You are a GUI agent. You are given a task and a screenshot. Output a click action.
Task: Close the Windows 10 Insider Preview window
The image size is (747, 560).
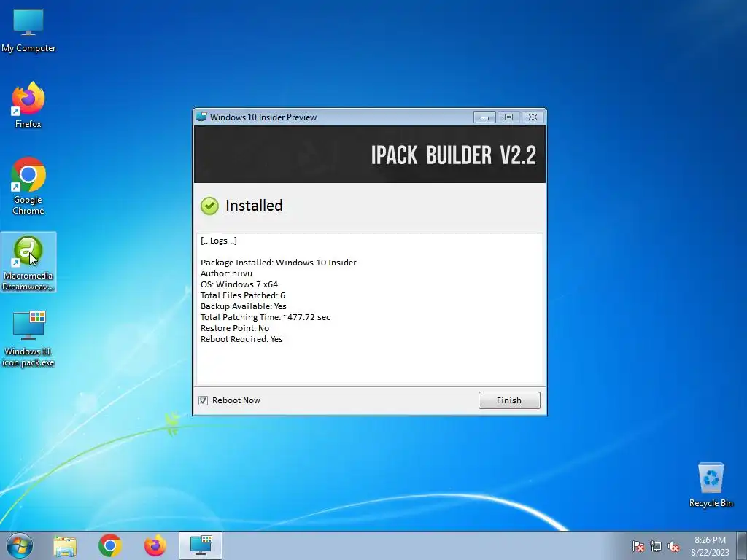tap(533, 117)
